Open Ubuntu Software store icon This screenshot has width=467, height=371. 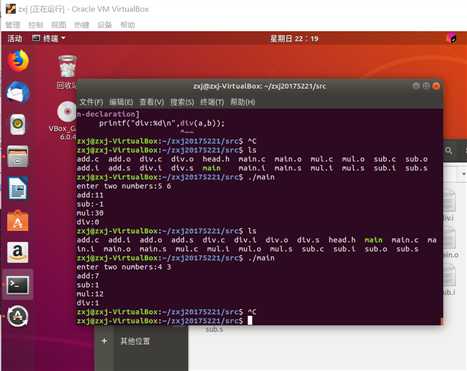point(18,221)
